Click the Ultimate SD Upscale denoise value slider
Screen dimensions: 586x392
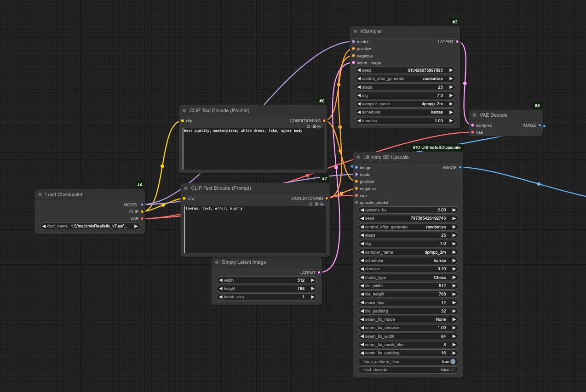408,269
